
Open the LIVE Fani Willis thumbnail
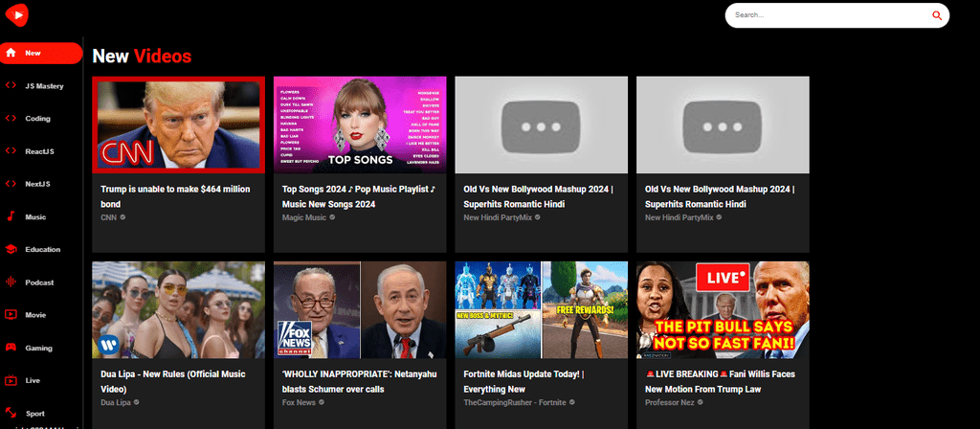point(724,309)
